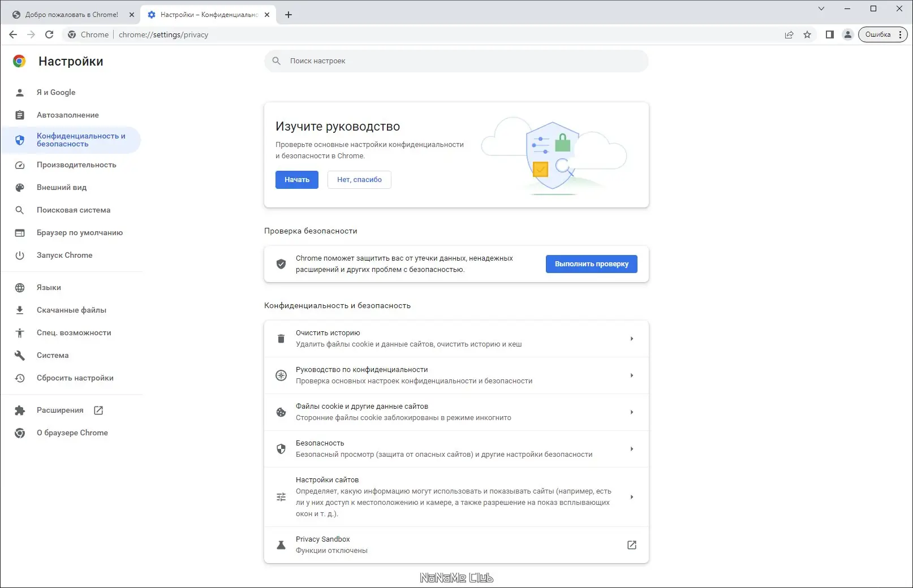
Task: Click the «Производительность» speedometer icon
Action: (20, 165)
